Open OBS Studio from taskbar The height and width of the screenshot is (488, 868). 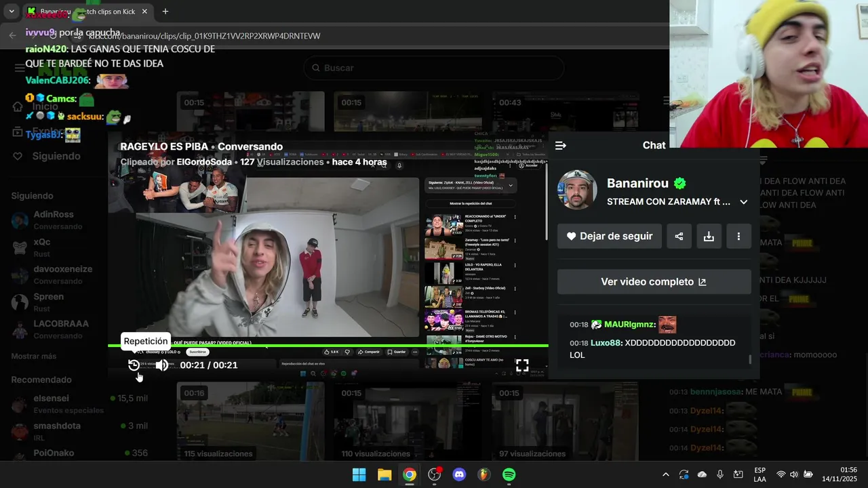[x=435, y=475]
